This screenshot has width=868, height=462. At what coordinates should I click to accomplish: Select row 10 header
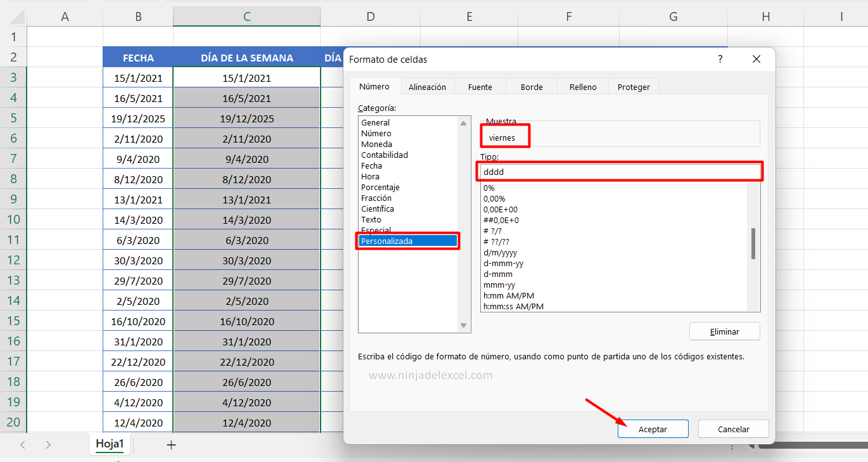click(13, 219)
